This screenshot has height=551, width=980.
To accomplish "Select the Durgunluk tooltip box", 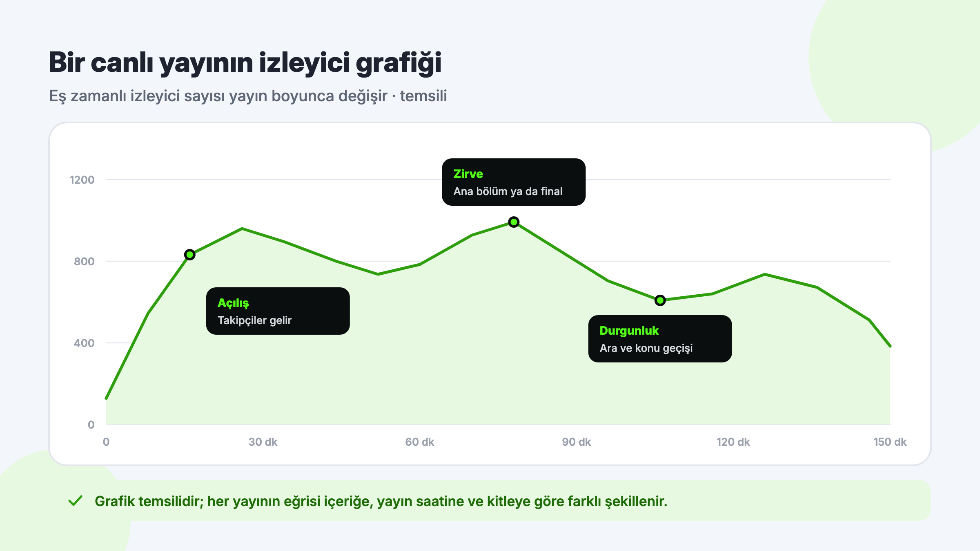I will coord(660,339).
